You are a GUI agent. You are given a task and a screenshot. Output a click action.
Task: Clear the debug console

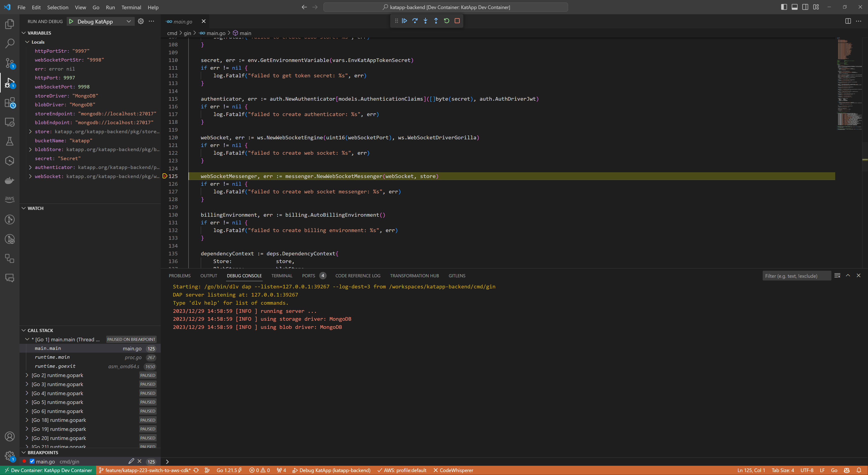click(x=837, y=275)
